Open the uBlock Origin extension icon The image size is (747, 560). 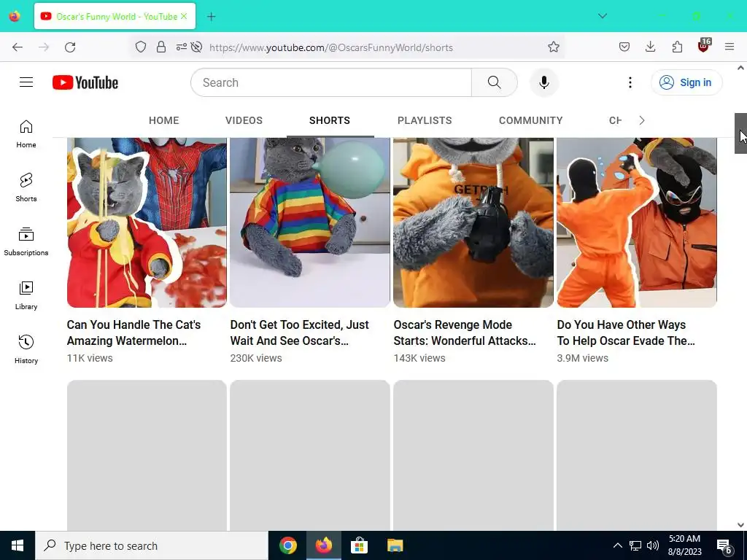point(703,46)
